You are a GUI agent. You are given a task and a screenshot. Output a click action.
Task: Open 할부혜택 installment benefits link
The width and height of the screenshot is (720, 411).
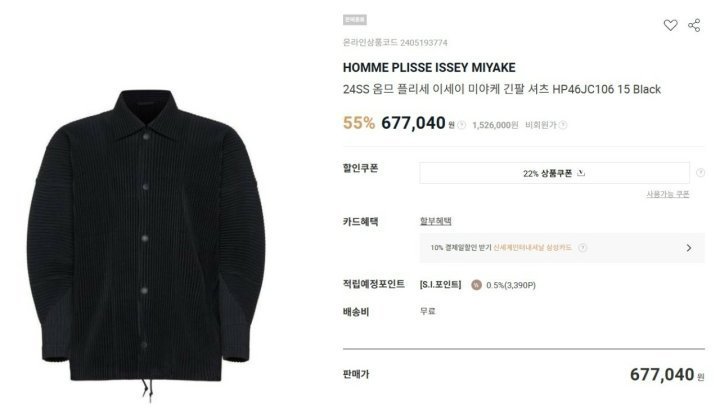[x=435, y=221]
